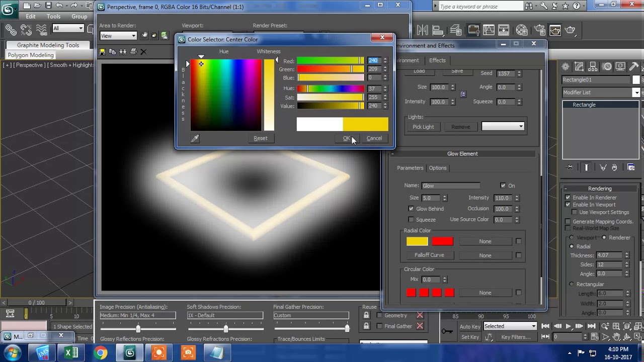Image resolution: width=644 pixels, height=362 pixels.
Task: Enable the Squeeze checkbox in Glow Element
Action: (x=411, y=220)
